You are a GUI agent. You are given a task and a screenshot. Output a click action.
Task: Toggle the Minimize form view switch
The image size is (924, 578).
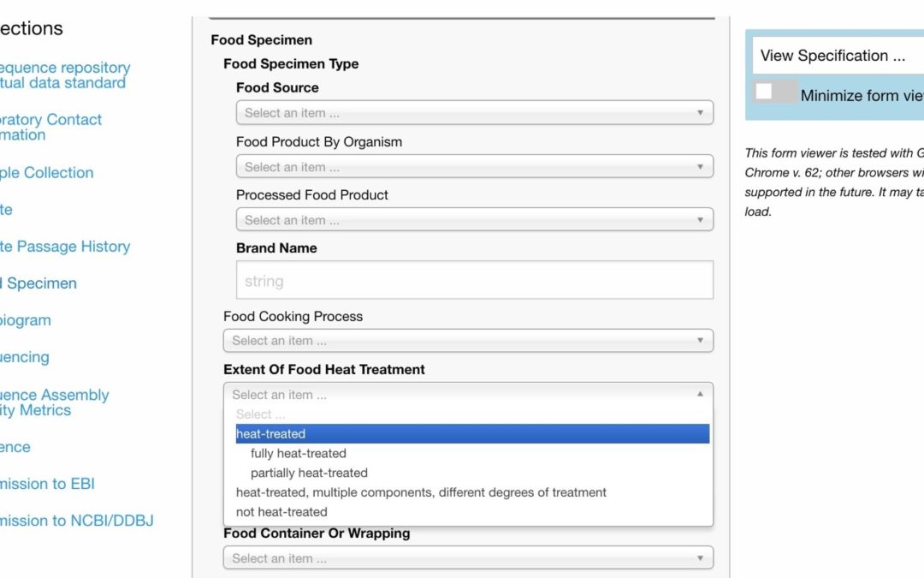point(774,92)
